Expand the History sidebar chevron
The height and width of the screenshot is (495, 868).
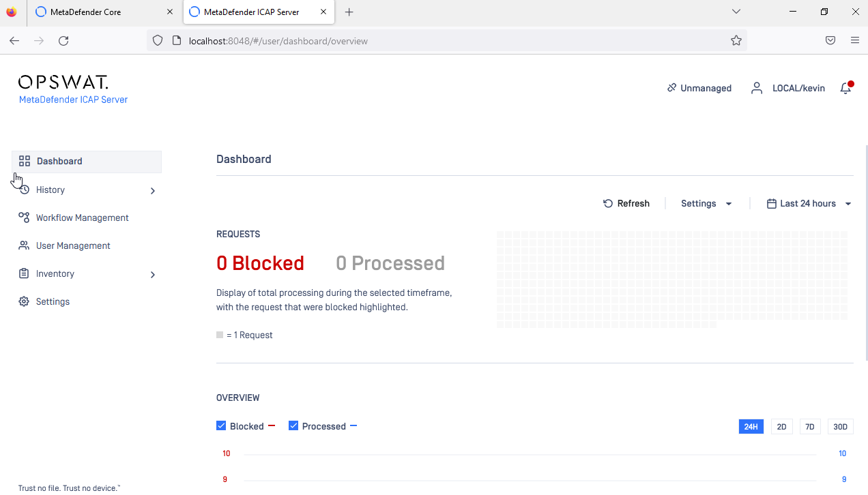tap(152, 191)
